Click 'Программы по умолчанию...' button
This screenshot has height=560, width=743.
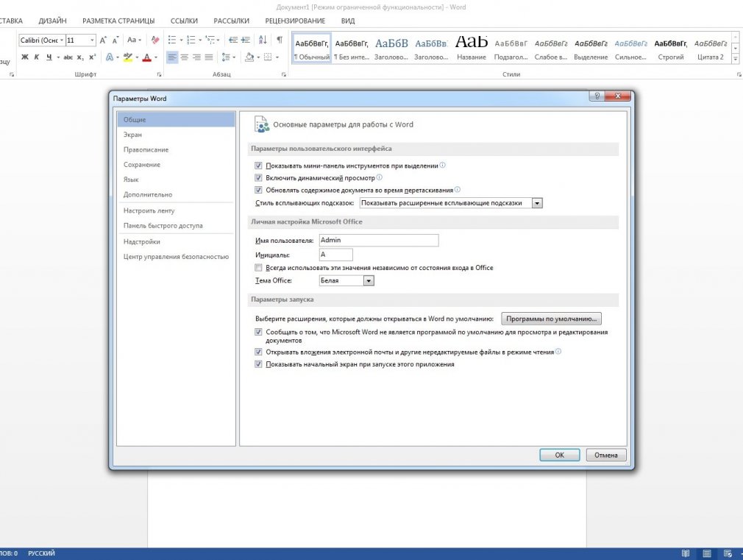pyautogui.click(x=552, y=319)
